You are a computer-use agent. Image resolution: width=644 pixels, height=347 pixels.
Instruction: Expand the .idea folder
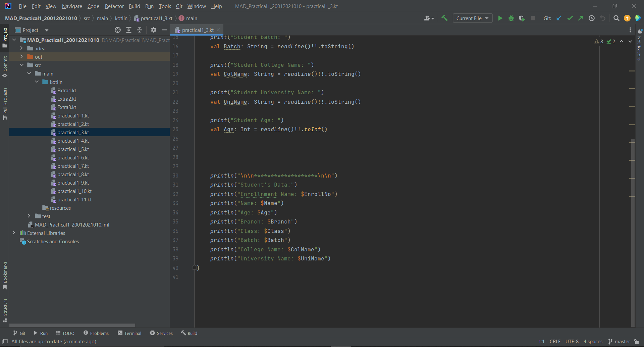pos(21,48)
